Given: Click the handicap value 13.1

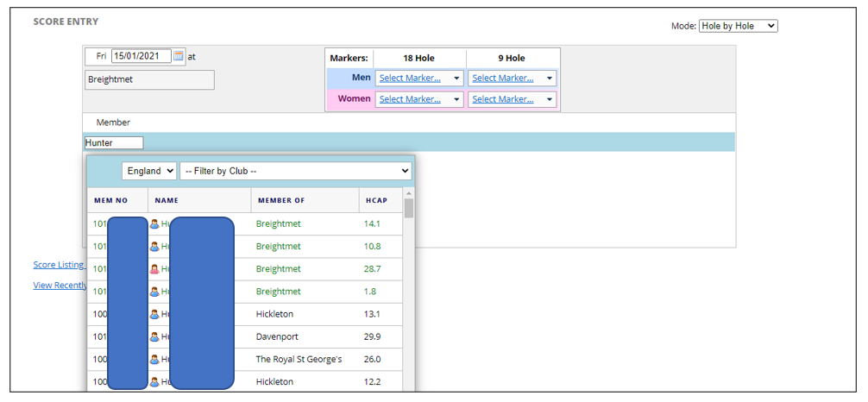Looking at the screenshot, I should (x=372, y=314).
